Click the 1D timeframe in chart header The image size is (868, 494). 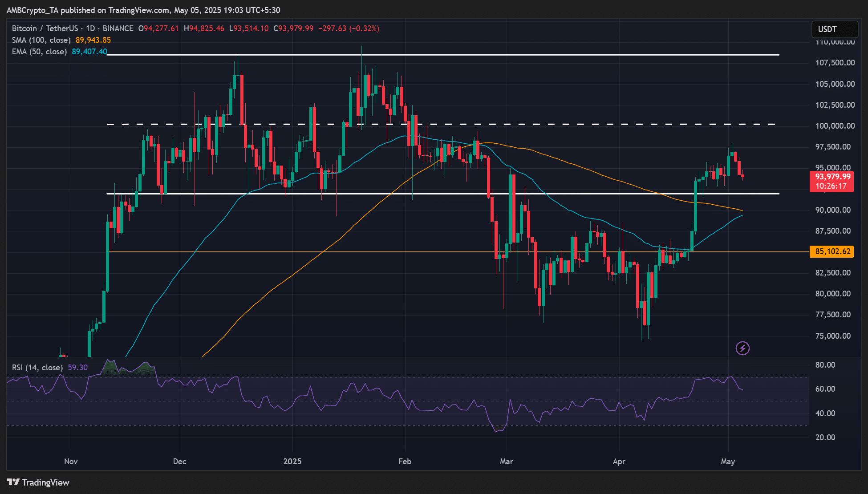click(91, 28)
